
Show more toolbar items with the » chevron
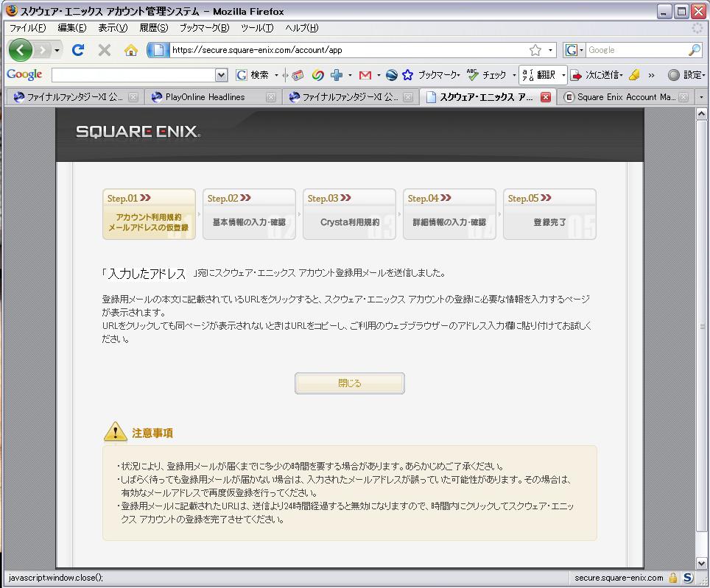tap(651, 75)
